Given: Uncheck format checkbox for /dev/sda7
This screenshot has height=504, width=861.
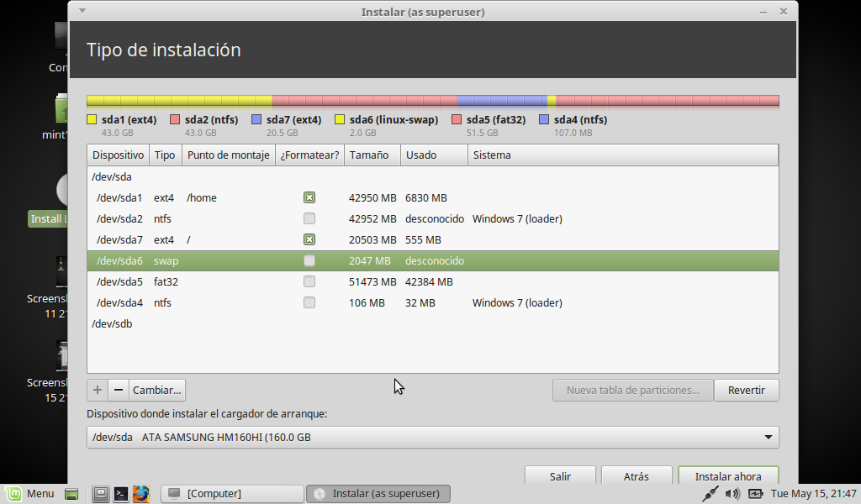Looking at the screenshot, I should [309, 240].
